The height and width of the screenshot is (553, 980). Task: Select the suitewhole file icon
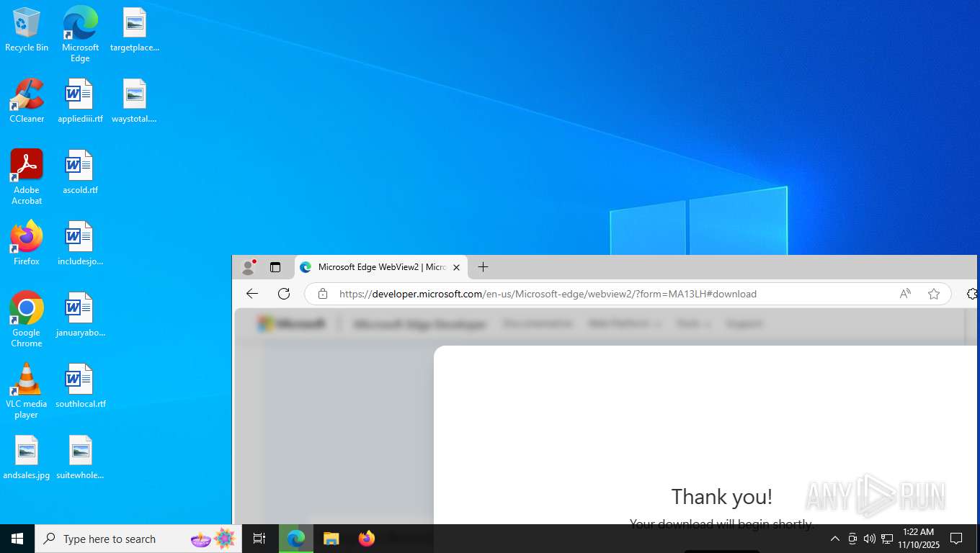click(80, 457)
